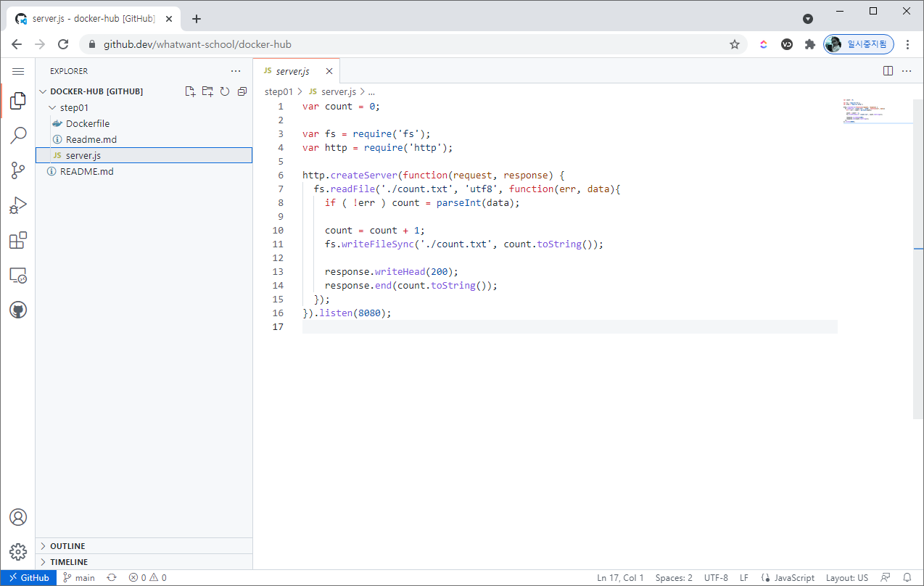Open Explorer views and more actions ellipsis
924x586 pixels.
[236, 71]
